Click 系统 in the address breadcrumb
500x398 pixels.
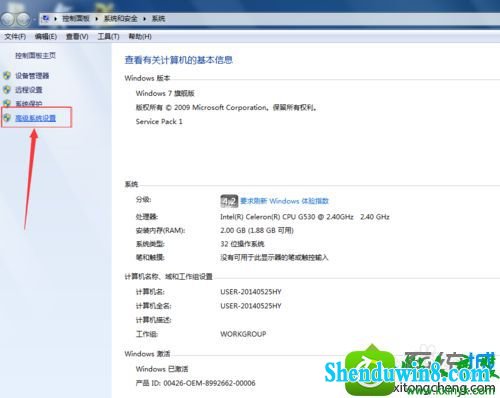[158, 19]
